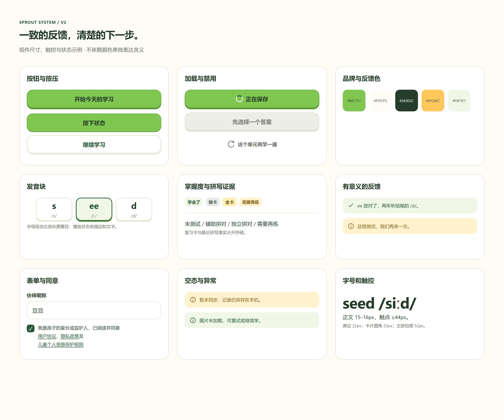Click the 按下状态 button
Image resolution: width=504 pixels, height=420 pixels.
point(94,123)
